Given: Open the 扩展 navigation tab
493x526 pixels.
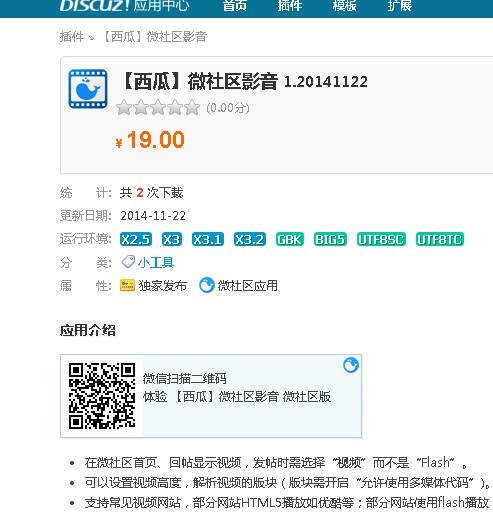Looking at the screenshot, I should [x=399, y=5].
